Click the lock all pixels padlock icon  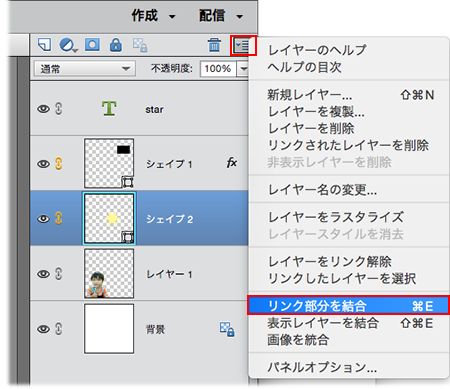point(116,45)
